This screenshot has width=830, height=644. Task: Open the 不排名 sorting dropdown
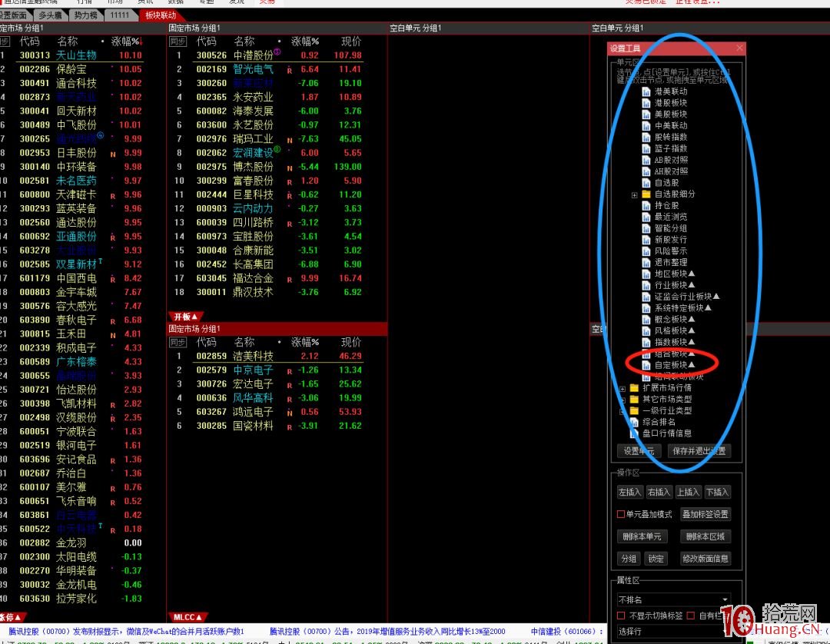coord(725,599)
